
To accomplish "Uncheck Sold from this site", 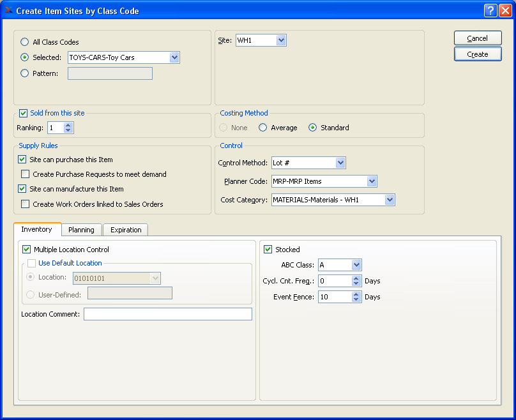I will click(x=24, y=113).
